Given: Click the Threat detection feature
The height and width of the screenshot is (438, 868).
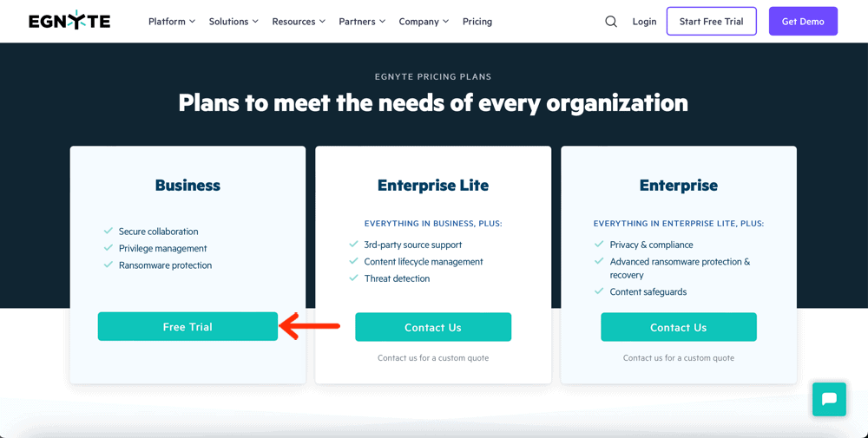Looking at the screenshot, I should [x=397, y=278].
